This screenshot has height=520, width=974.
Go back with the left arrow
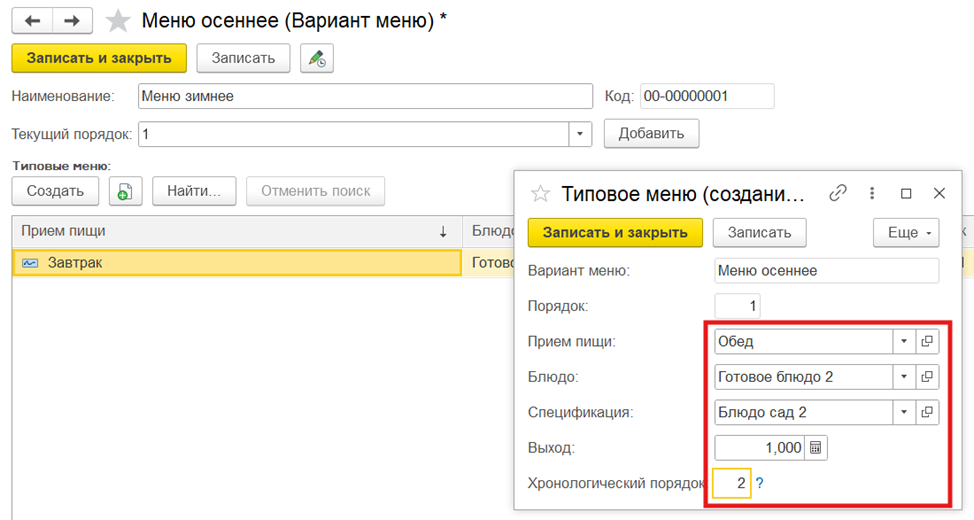32,21
